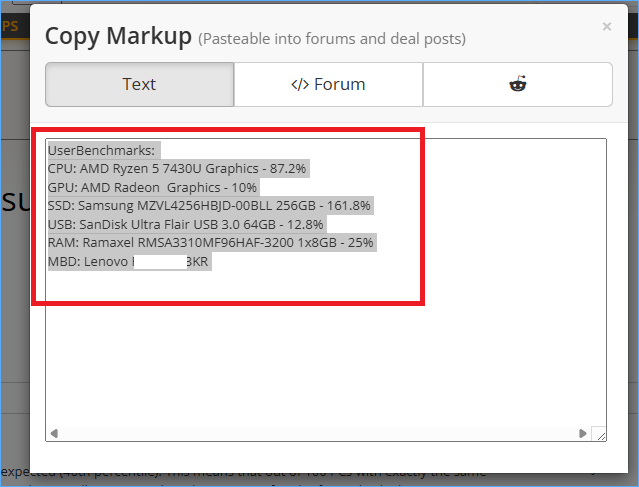Click the RAM Ramaxel RMSA3310MF96HAF line
The image size is (639, 487).
[211, 242]
